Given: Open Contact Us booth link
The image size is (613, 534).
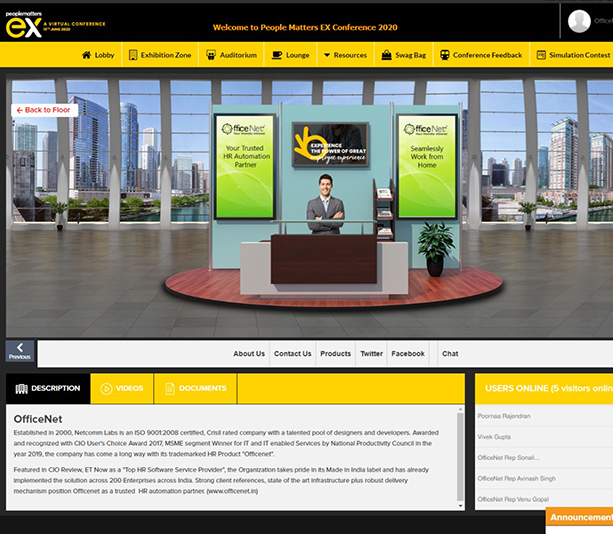Looking at the screenshot, I should pos(292,353).
